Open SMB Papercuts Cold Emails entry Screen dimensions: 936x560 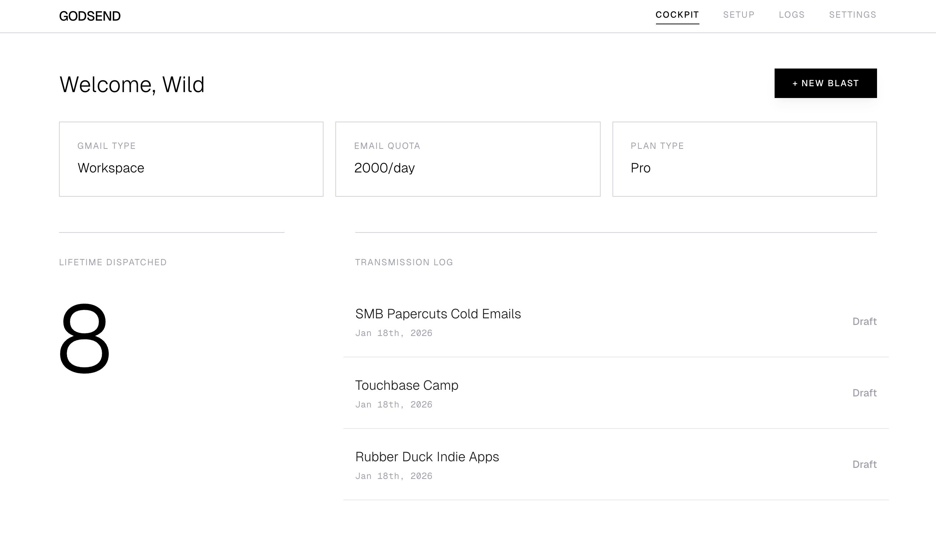click(x=438, y=314)
